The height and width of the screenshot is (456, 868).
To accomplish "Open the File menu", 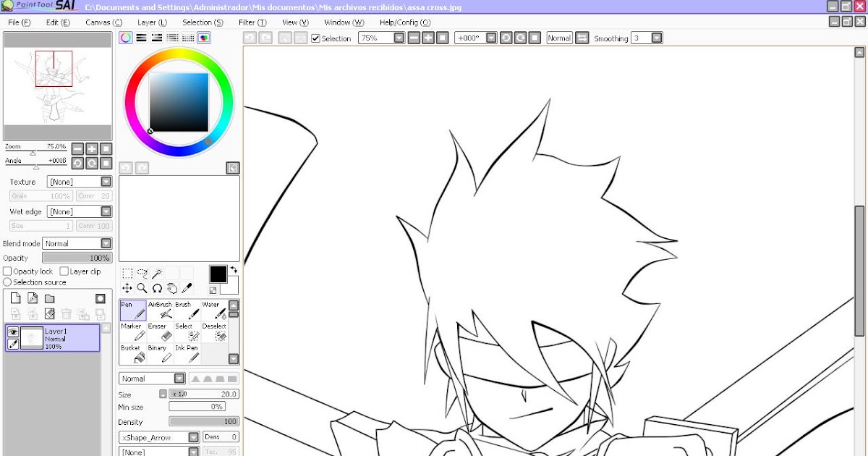I will click(x=20, y=22).
